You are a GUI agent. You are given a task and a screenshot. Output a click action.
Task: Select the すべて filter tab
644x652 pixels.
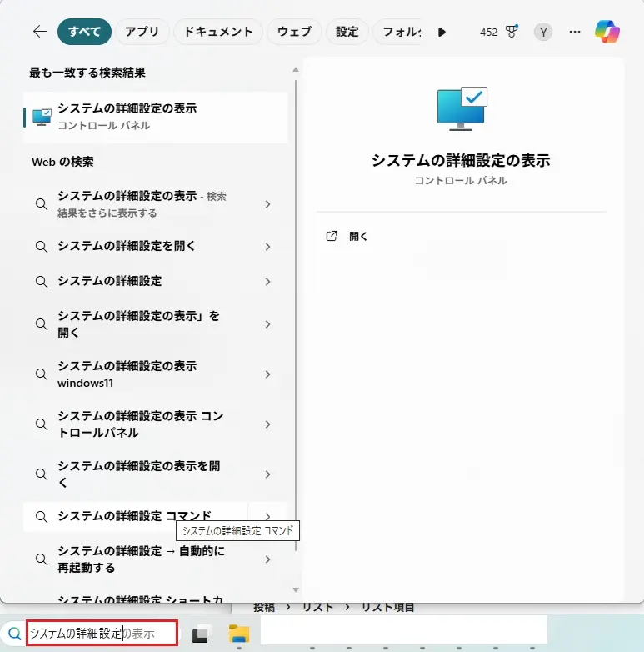(84, 32)
